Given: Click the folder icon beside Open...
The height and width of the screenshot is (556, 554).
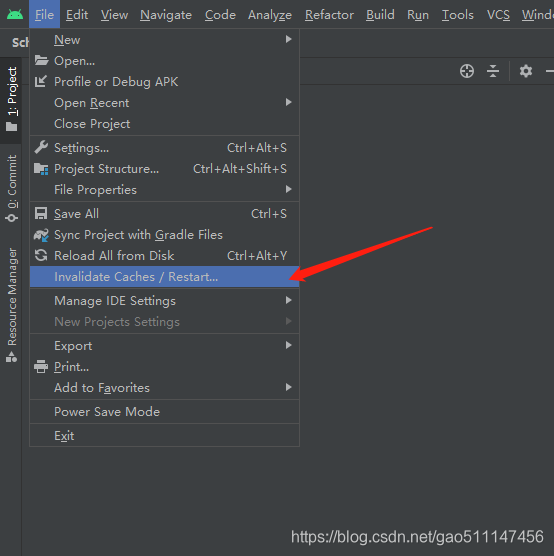Looking at the screenshot, I should coord(41,61).
